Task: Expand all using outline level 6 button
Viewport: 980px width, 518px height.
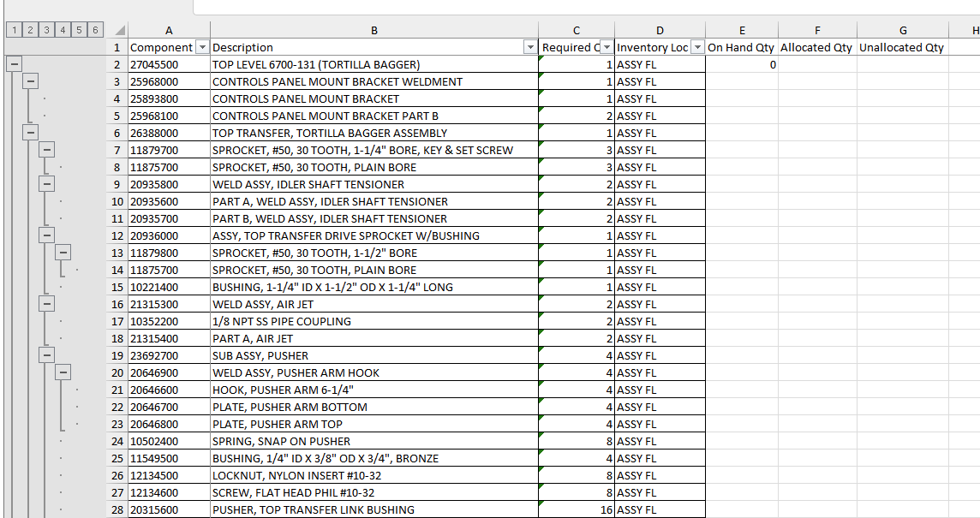Action: [95, 30]
